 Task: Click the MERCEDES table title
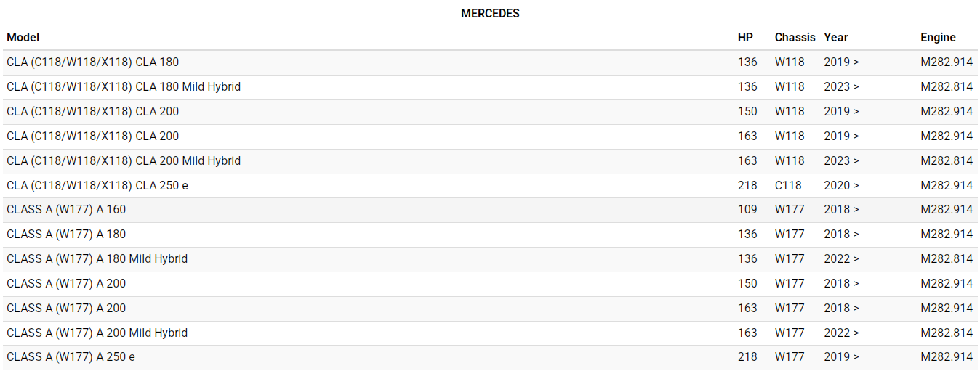click(x=490, y=13)
